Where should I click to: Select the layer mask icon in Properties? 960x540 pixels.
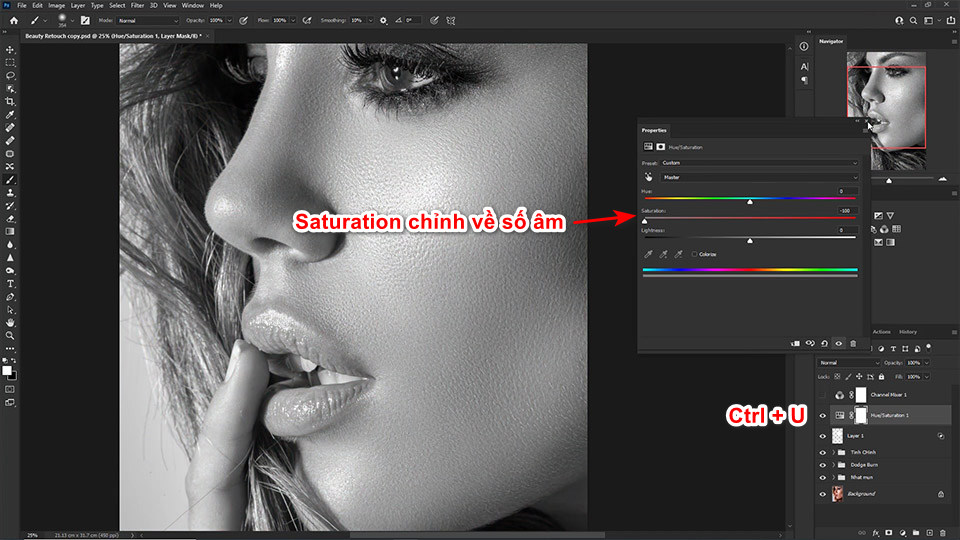click(x=661, y=147)
